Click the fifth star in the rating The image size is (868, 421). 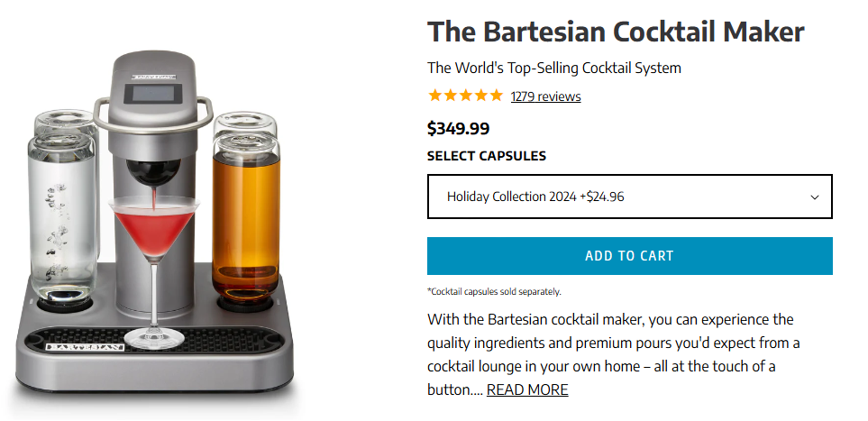coord(496,96)
